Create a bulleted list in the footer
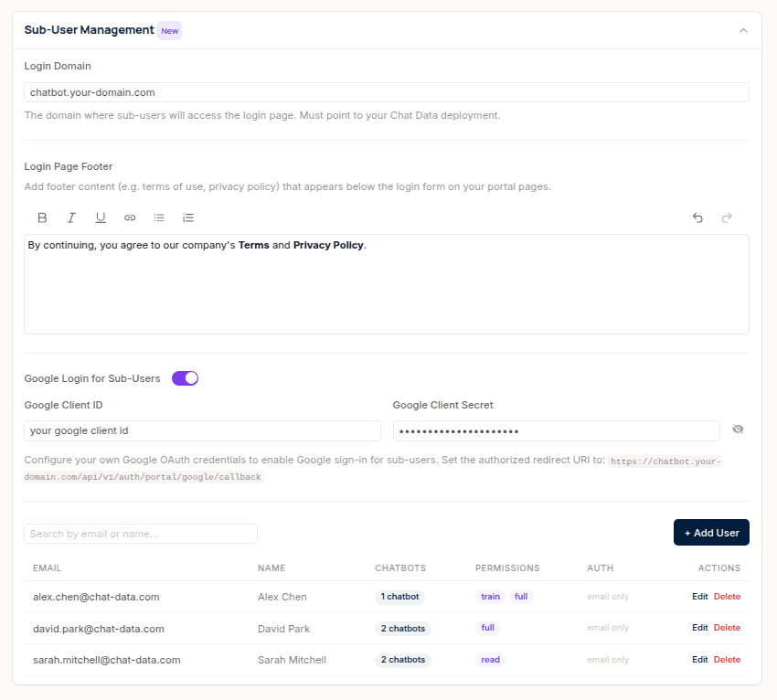Image resolution: width=777 pixels, height=700 pixels. click(x=159, y=217)
